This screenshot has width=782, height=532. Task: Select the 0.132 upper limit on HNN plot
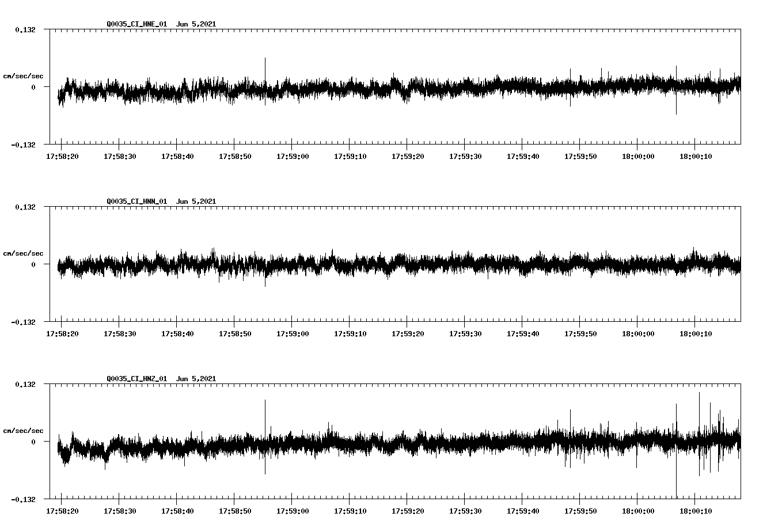pyautogui.click(x=25, y=207)
